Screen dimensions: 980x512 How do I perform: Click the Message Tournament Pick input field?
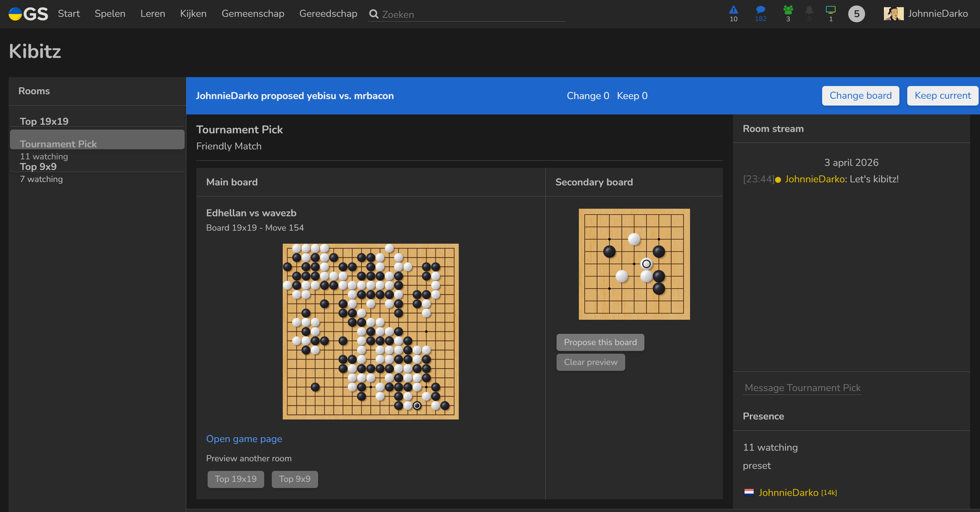pos(802,388)
